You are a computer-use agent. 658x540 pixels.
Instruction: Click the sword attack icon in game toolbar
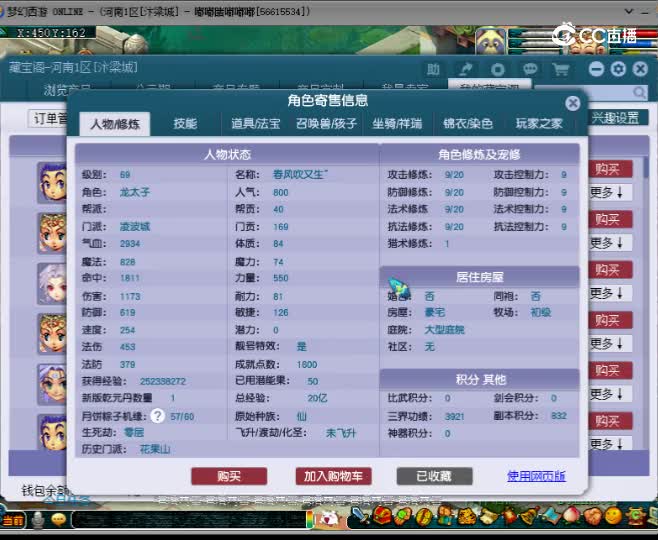pyautogui.click(x=360, y=517)
